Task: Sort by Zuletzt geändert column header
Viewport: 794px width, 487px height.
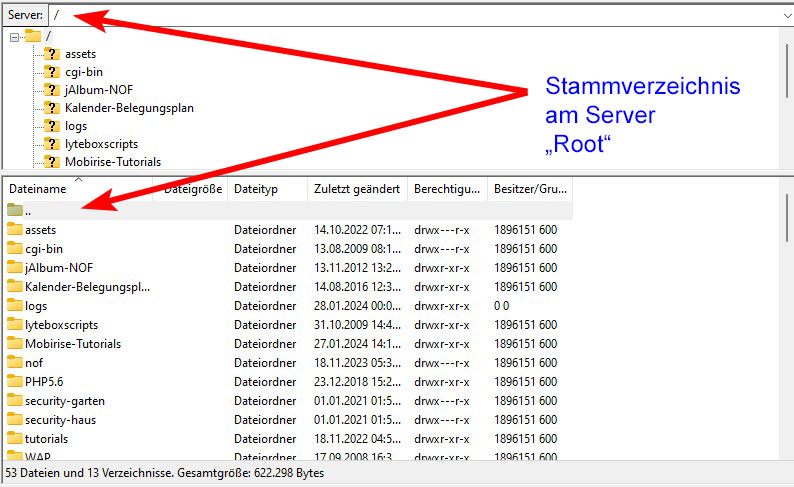Action: point(356,189)
